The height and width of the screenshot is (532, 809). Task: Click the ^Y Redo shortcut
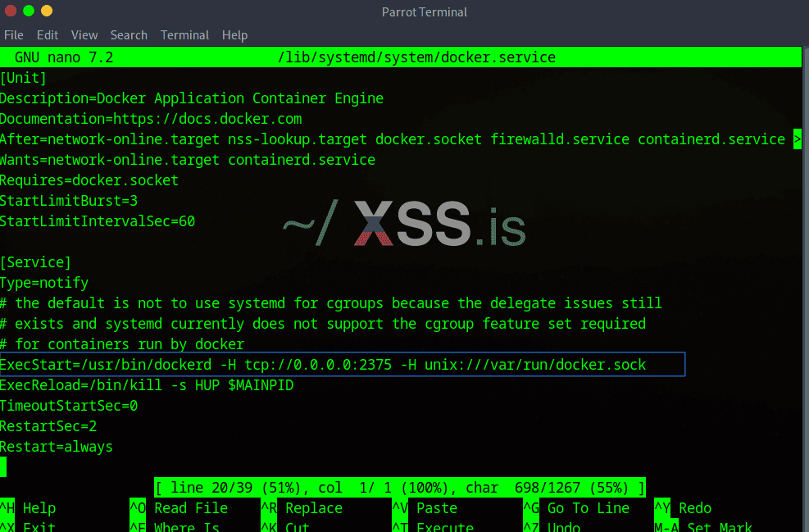coord(683,508)
